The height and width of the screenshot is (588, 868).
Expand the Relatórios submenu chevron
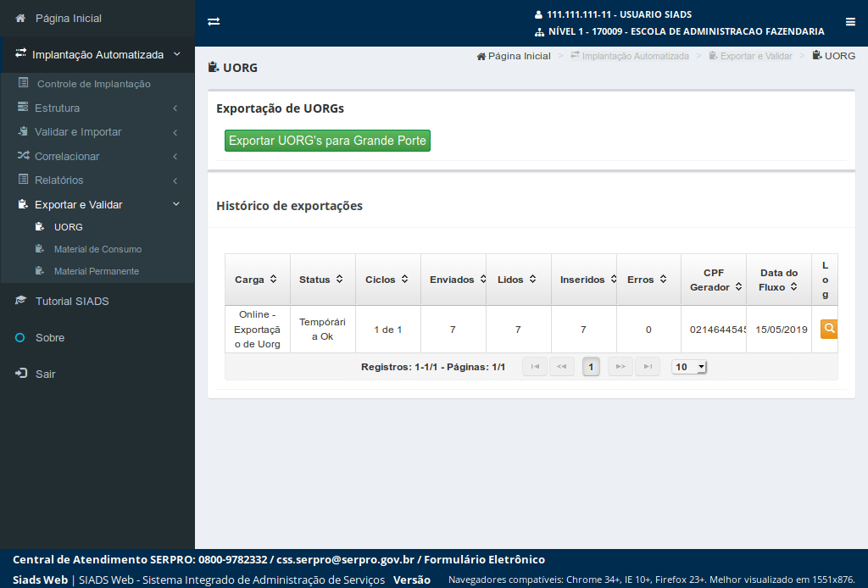point(175,180)
